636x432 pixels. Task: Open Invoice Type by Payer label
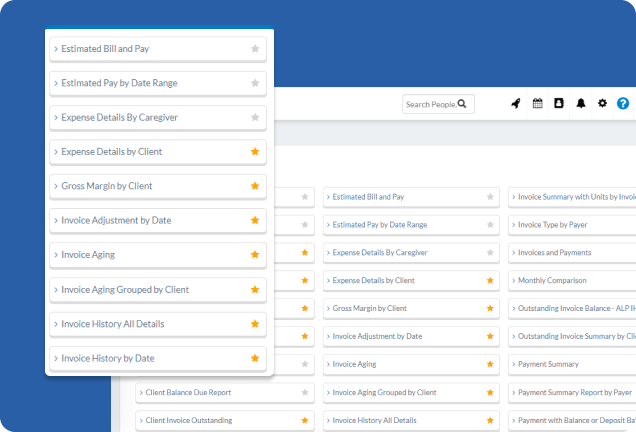click(552, 225)
